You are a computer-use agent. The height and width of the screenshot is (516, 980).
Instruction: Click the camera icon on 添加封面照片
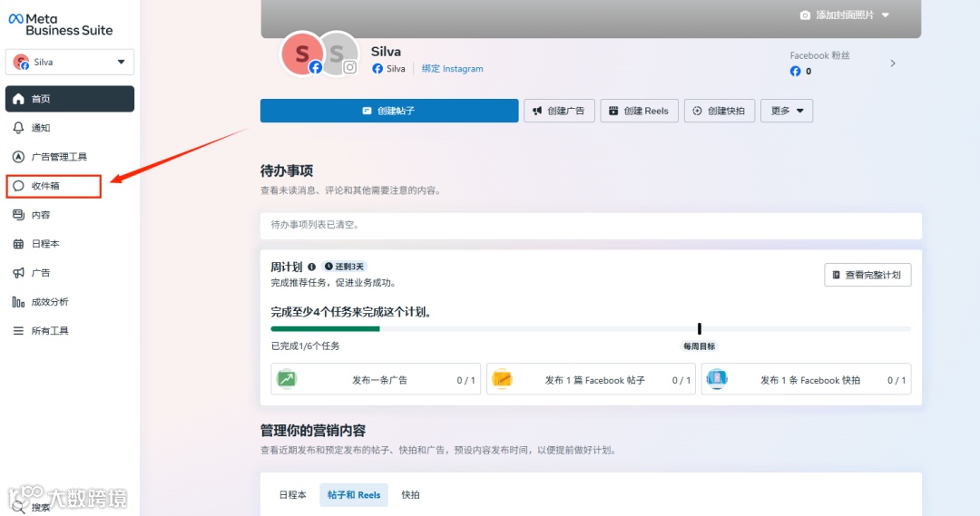pyautogui.click(x=805, y=15)
